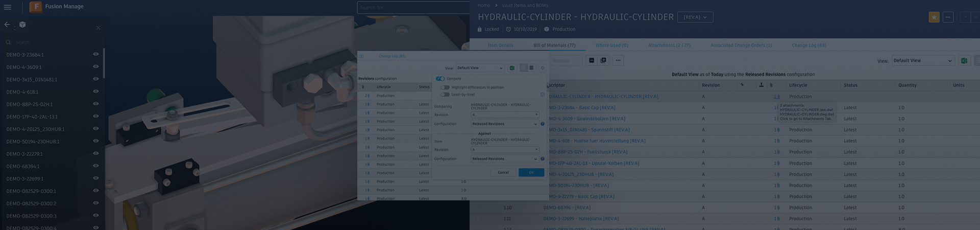
Task: Open the three-dot menu beside the star
Action: tap(948, 17)
